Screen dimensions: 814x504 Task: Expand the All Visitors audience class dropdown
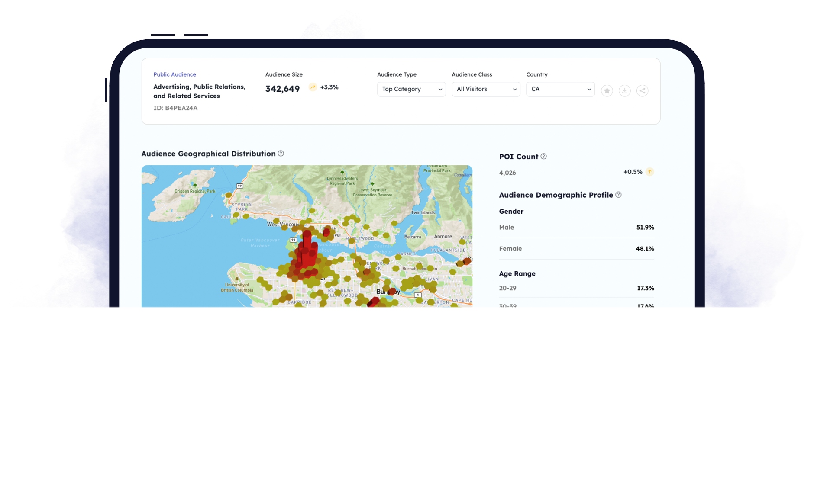(x=486, y=89)
